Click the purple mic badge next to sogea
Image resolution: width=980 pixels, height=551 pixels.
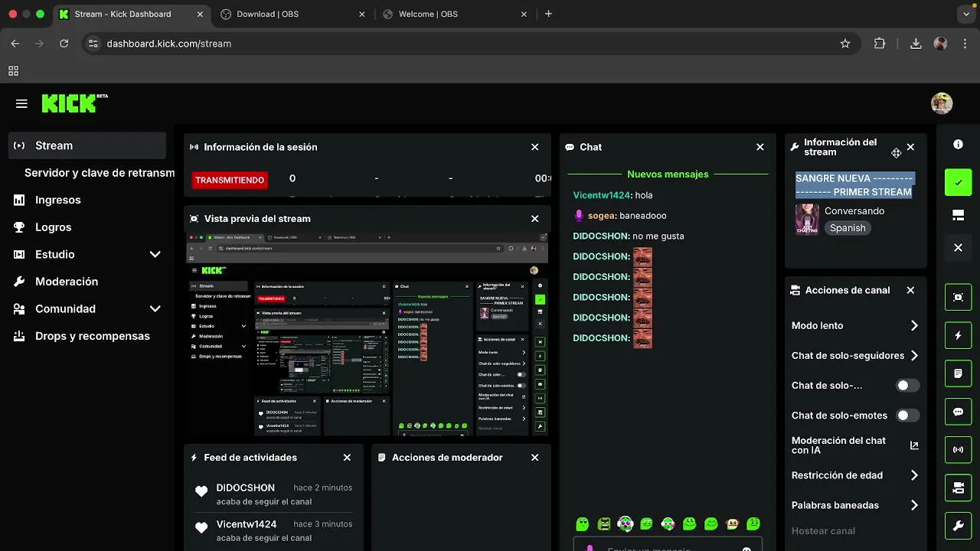pyautogui.click(x=579, y=216)
